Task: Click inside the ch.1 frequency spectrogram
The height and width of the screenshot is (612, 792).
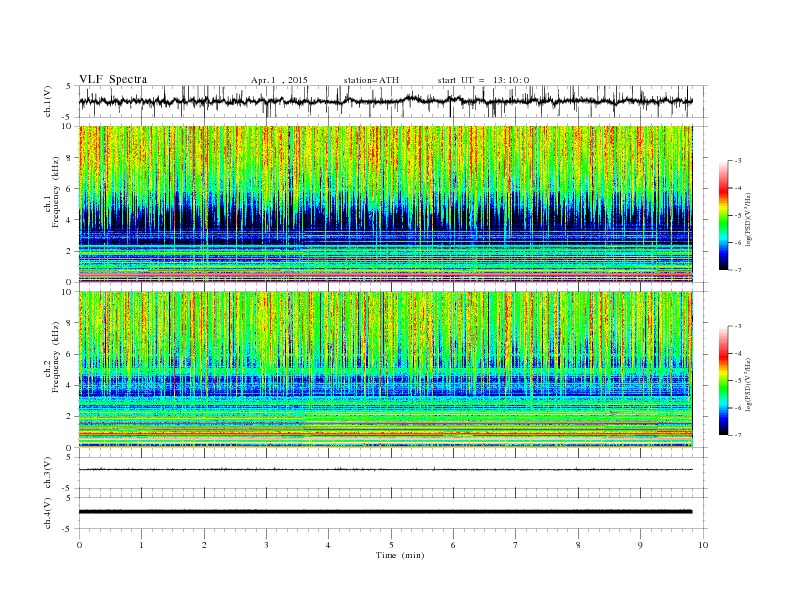Action: pos(386,204)
